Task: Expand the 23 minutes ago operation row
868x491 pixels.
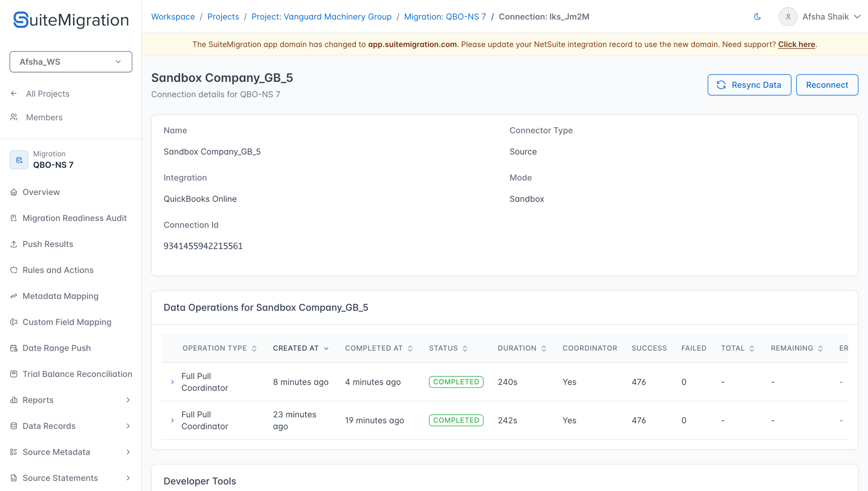Action: pos(172,420)
